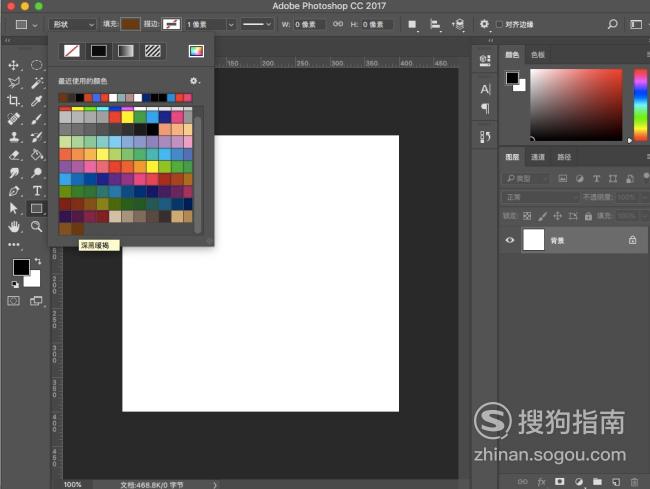Toggle lock transparent pixels
The height and width of the screenshot is (489, 650).
pyautogui.click(x=527, y=216)
